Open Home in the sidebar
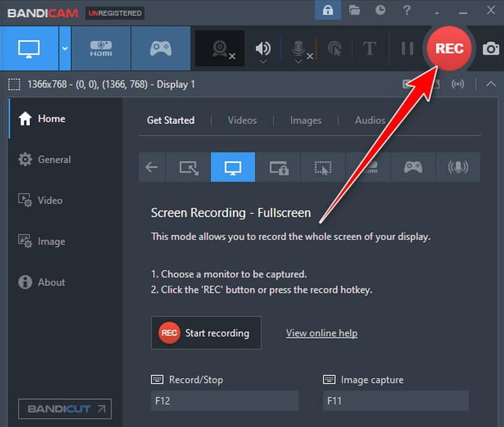The width and height of the screenshot is (504, 427). [65, 119]
